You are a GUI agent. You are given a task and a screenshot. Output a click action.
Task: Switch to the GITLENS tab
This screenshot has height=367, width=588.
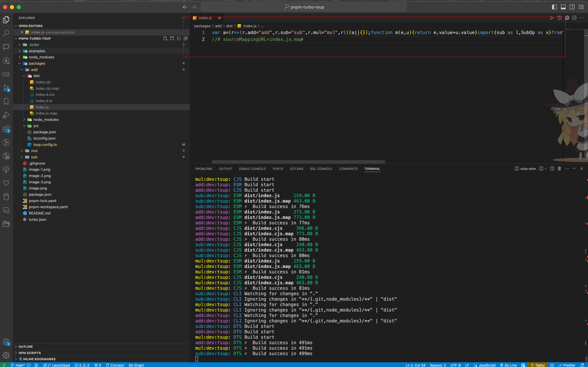pos(296,169)
